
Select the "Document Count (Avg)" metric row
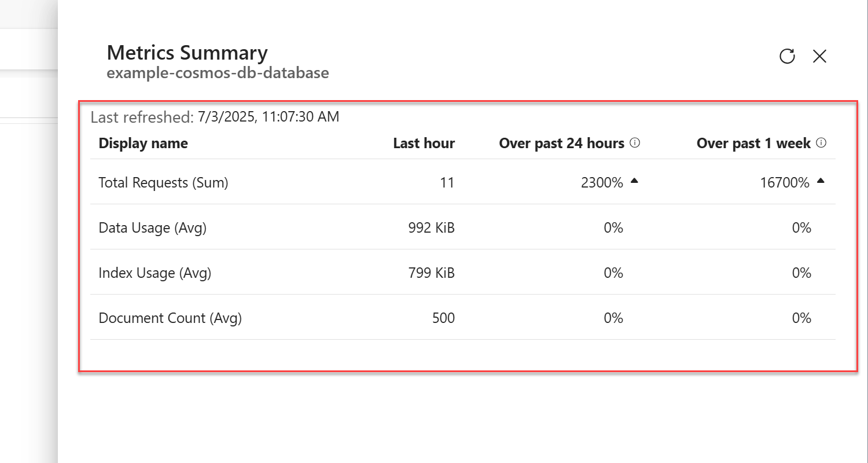pyautogui.click(x=170, y=318)
